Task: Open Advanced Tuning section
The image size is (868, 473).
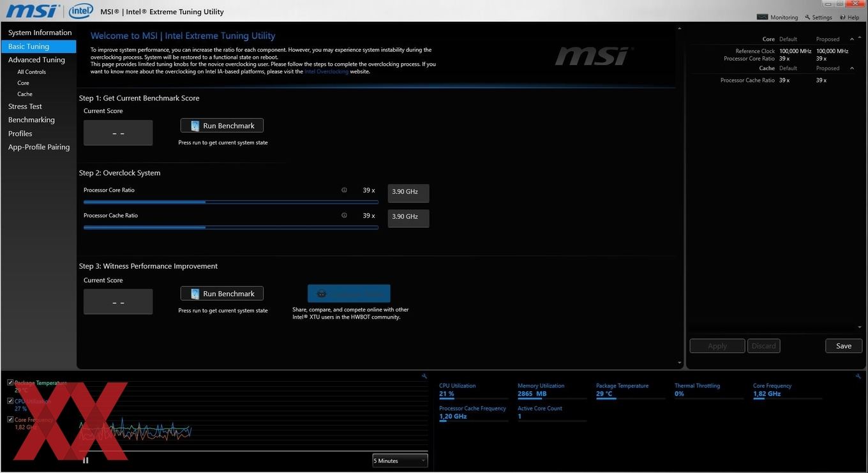Action: coord(36,60)
